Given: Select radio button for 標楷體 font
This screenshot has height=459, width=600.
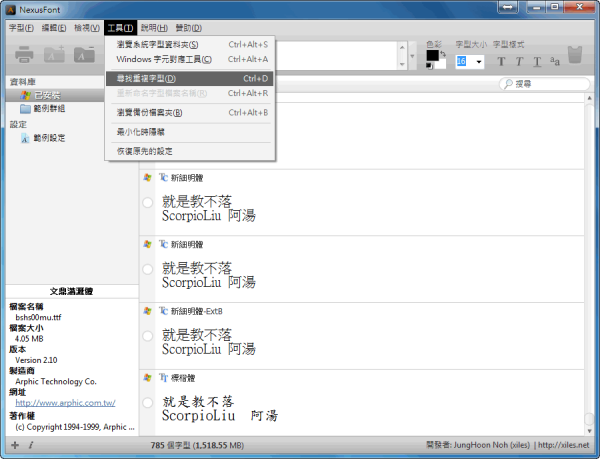Looking at the screenshot, I should pos(147,402).
